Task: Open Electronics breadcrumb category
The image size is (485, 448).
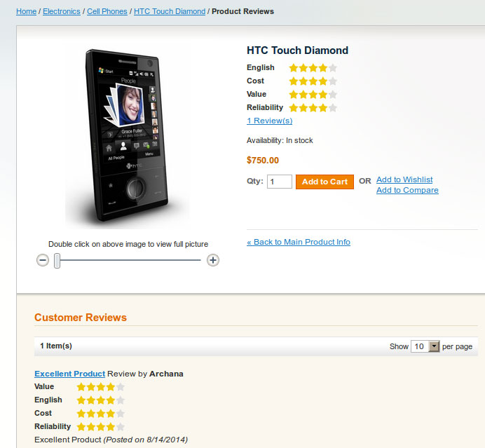Action: (62, 11)
